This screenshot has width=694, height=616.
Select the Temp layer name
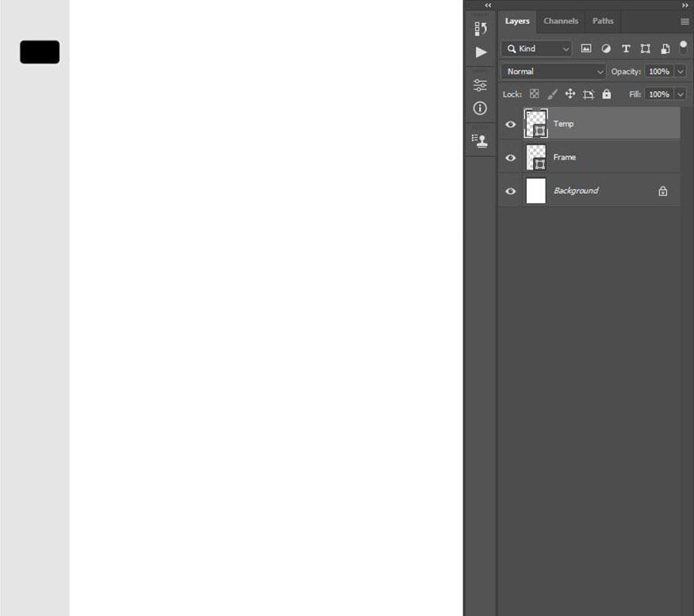pos(563,124)
